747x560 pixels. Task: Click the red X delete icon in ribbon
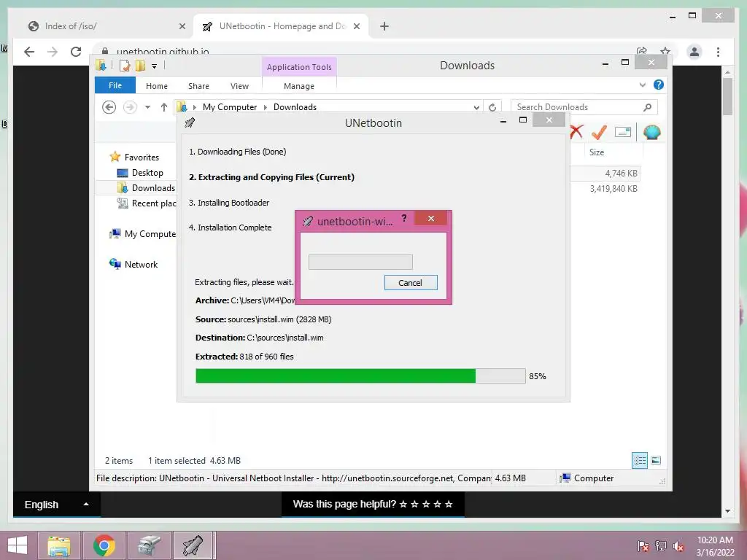[x=576, y=131]
